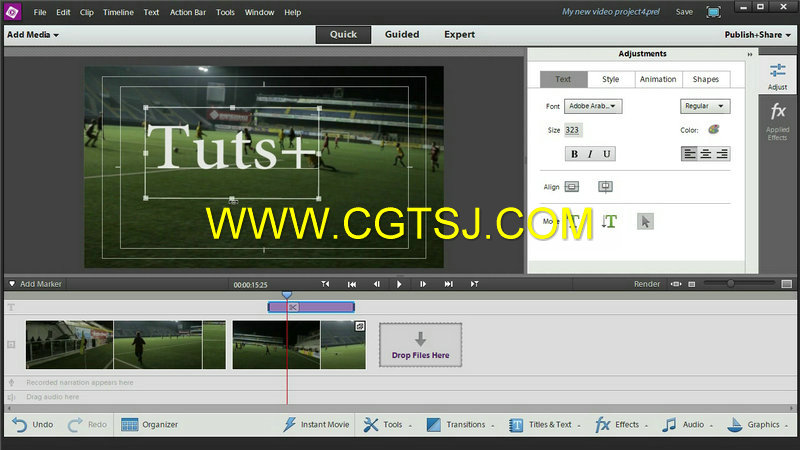Set center text alignment
Image resolution: width=800 pixels, height=450 pixels.
click(706, 154)
